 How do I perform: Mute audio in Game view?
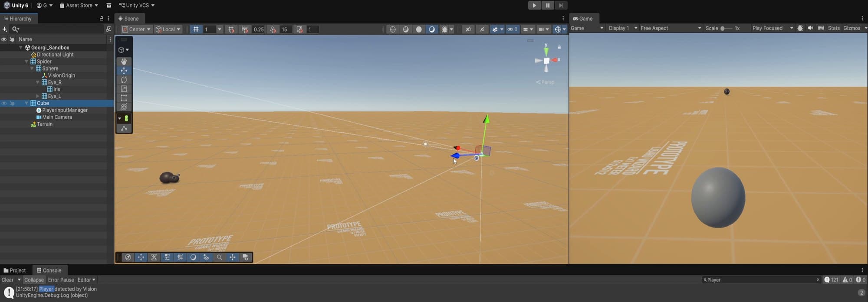[x=810, y=28]
